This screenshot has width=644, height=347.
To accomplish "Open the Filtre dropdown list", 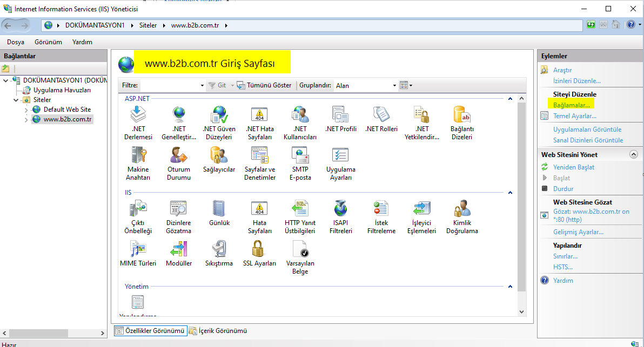I will [202, 85].
